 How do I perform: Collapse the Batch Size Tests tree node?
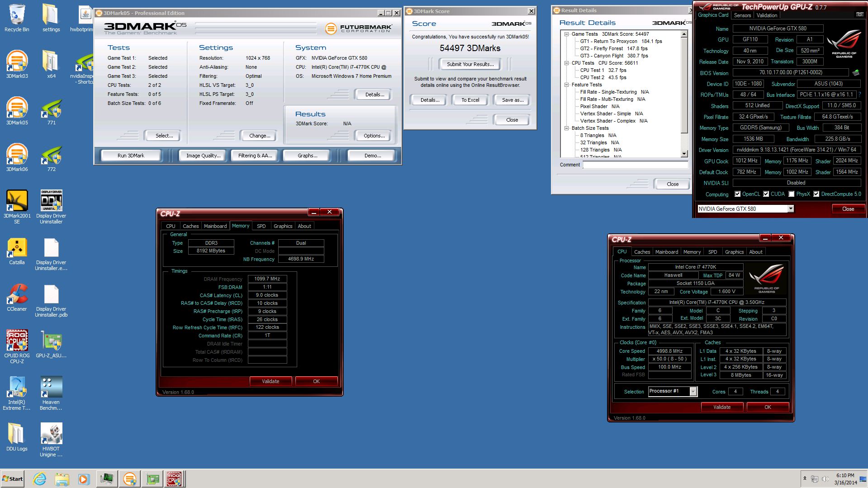pyautogui.click(x=566, y=128)
